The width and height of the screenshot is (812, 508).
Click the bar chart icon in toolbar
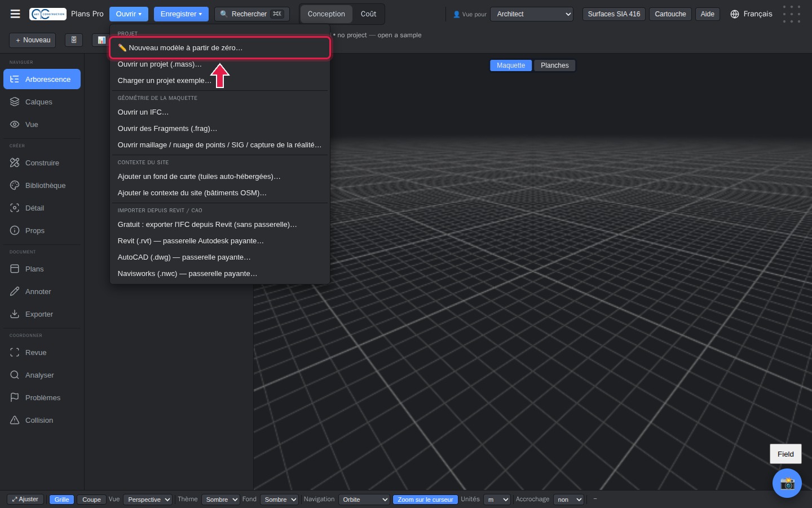click(x=101, y=40)
